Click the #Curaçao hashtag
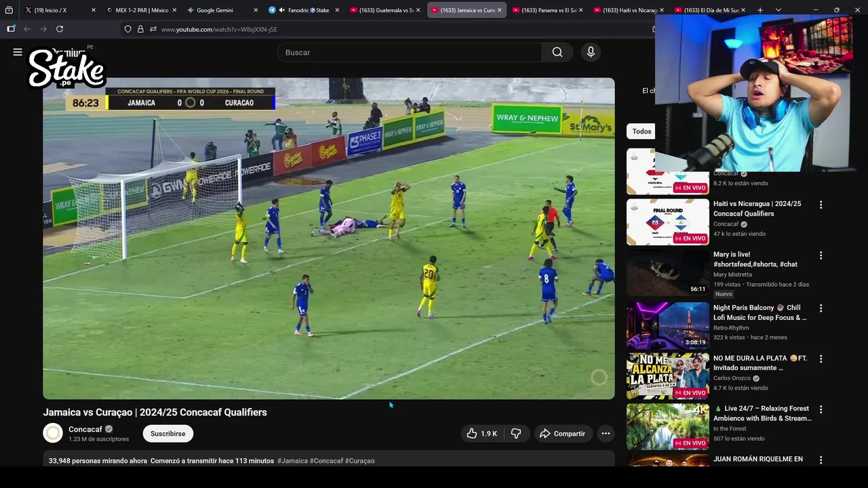This screenshot has width=868, height=488. (359, 461)
